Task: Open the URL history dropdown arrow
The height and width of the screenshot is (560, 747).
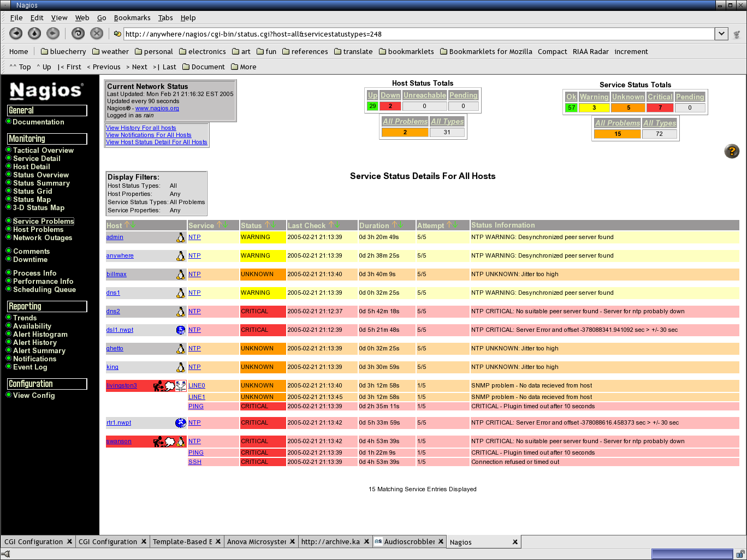Action: coord(721,34)
